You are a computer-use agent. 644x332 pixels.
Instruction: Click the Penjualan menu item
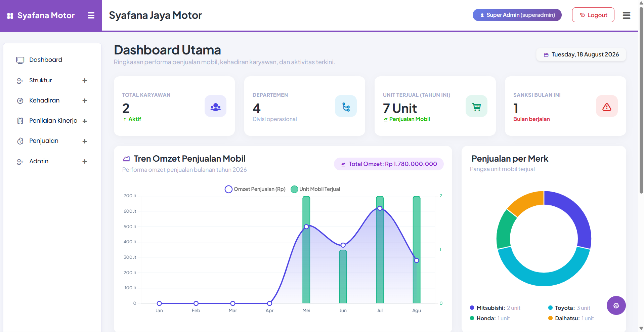tap(44, 141)
